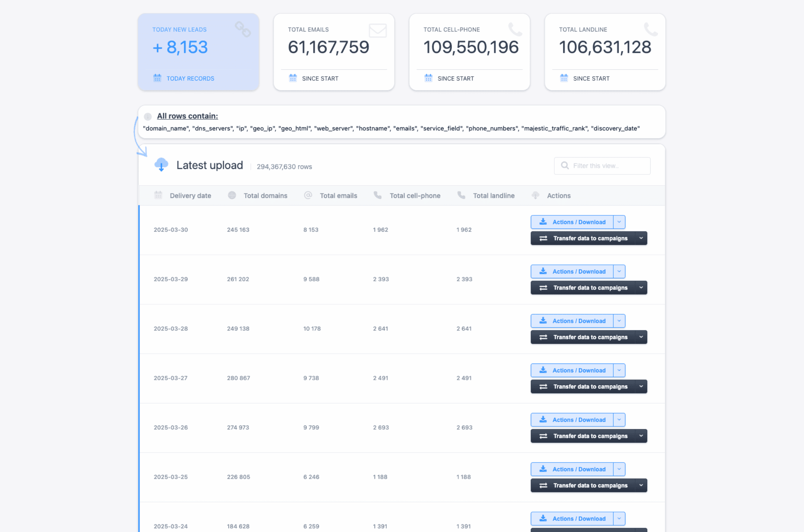Screen dimensions: 804x532
Task: Expand Transfer data dropdown arrow for 2025-03-29
Action: coord(641,288)
